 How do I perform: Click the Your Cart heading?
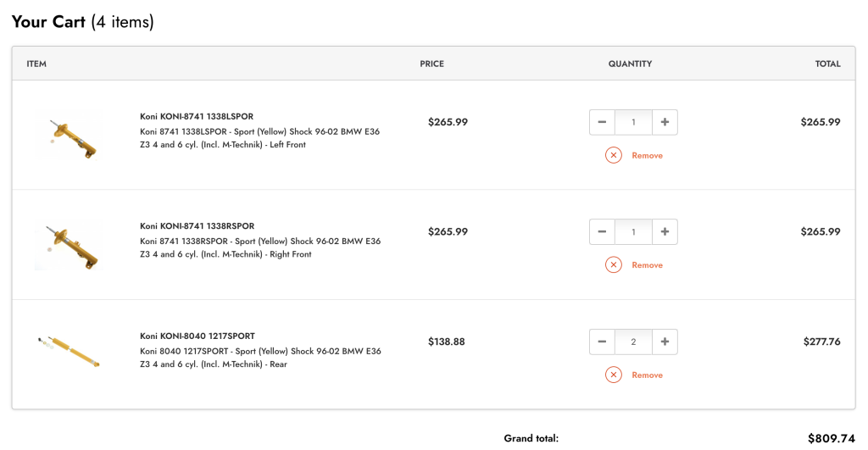coord(82,21)
